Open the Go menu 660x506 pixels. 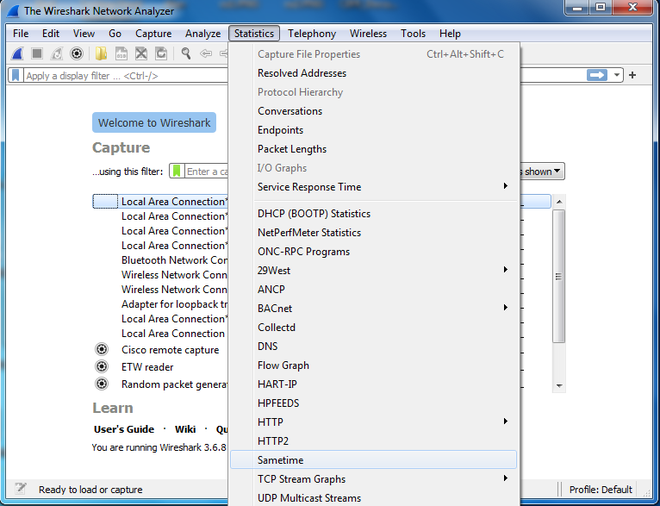coord(115,33)
